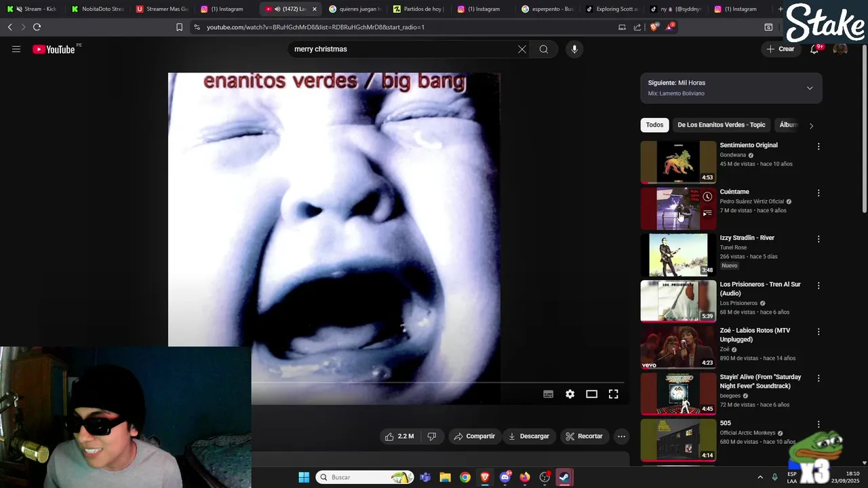
Task: Open options for Izzy Stradlin - River
Action: pos(818,239)
